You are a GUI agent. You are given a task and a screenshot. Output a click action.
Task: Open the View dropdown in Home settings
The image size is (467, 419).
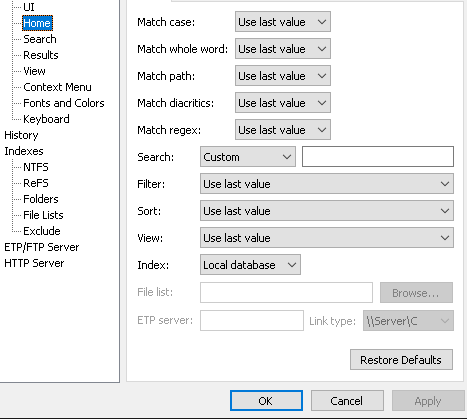327,238
